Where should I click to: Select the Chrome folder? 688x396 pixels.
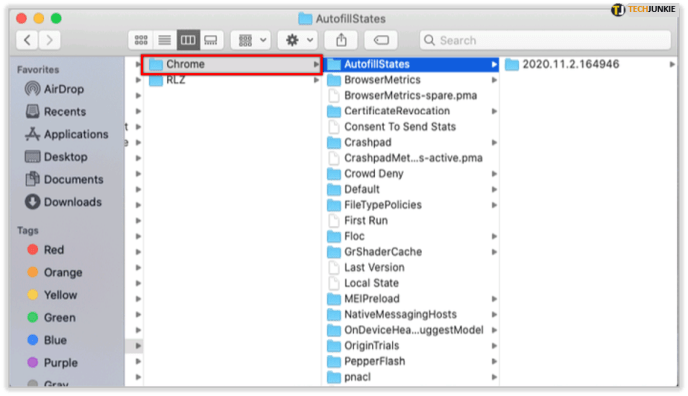[233, 64]
